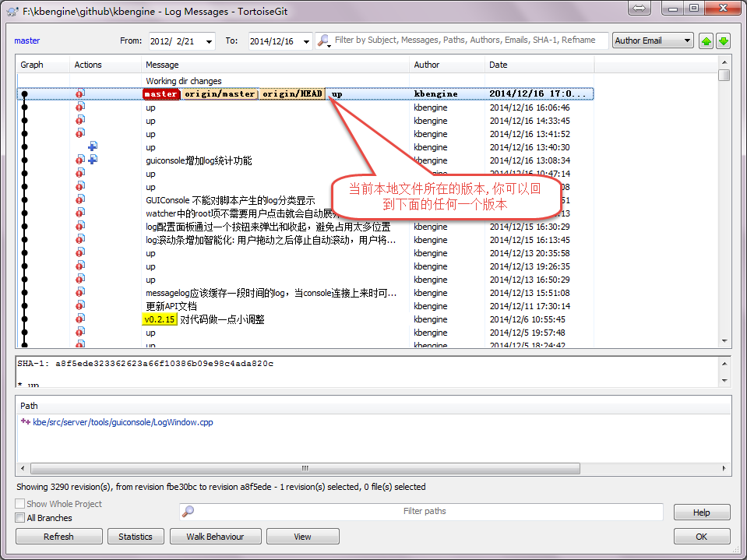
Task: Click the origin/master ref label
Action: 219,93
